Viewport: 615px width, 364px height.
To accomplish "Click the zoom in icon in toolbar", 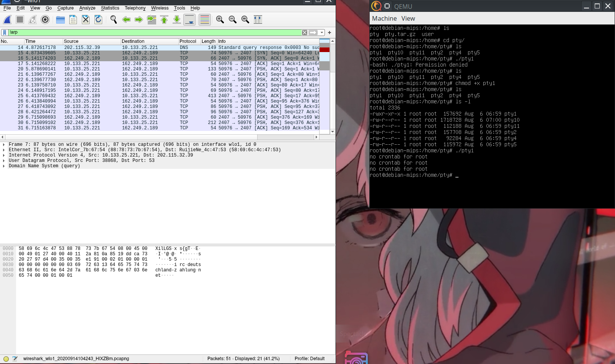I will click(220, 20).
